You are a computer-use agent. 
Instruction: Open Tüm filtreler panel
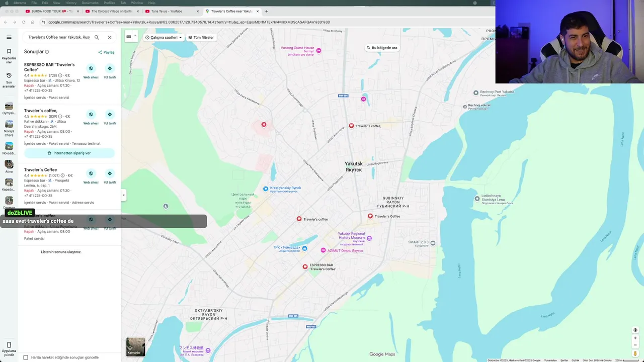tap(201, 37)
